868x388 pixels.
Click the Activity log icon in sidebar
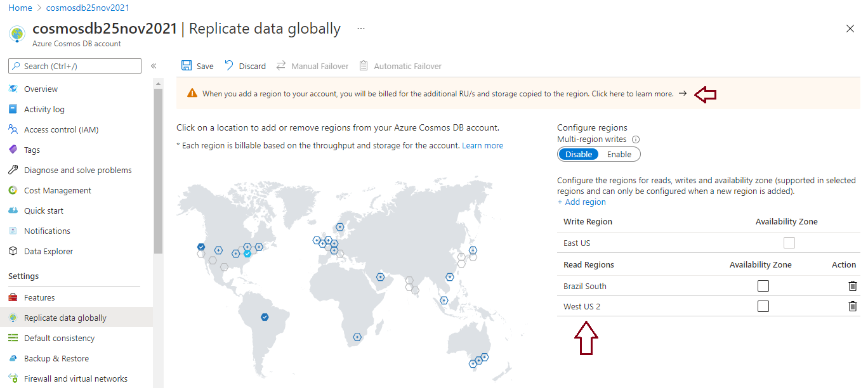pos(13,109)
